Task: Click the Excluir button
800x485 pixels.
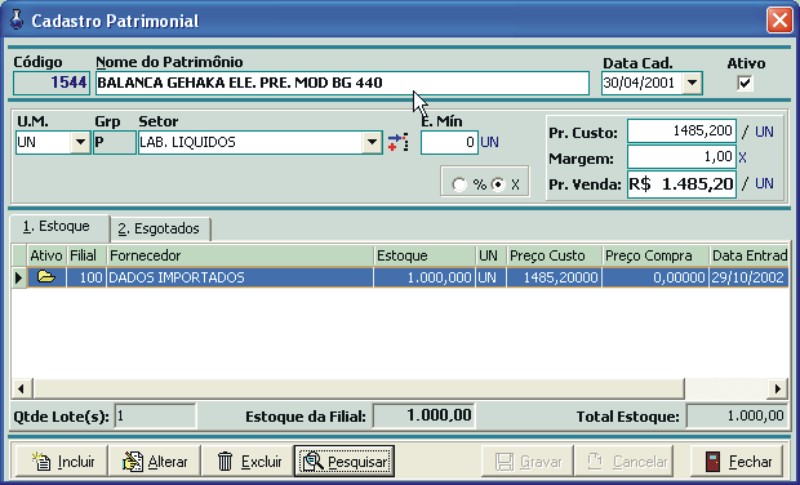Action: (x=248, y=462)
